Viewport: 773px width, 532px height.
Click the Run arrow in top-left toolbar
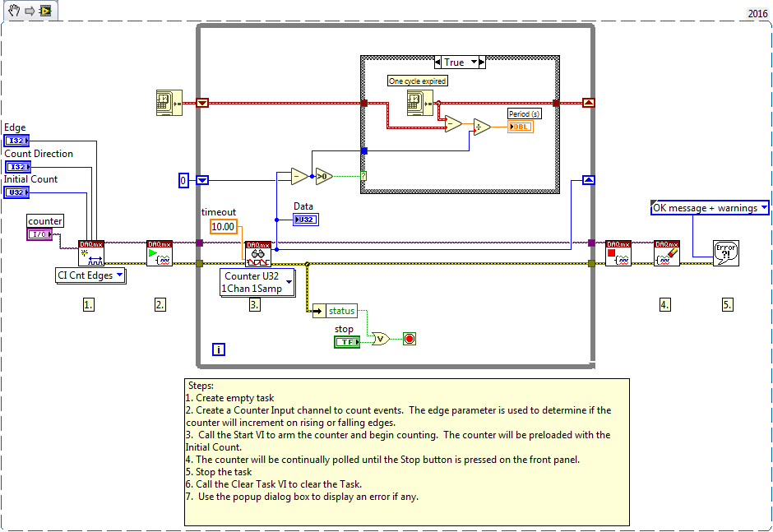click(x=28, y=11)
